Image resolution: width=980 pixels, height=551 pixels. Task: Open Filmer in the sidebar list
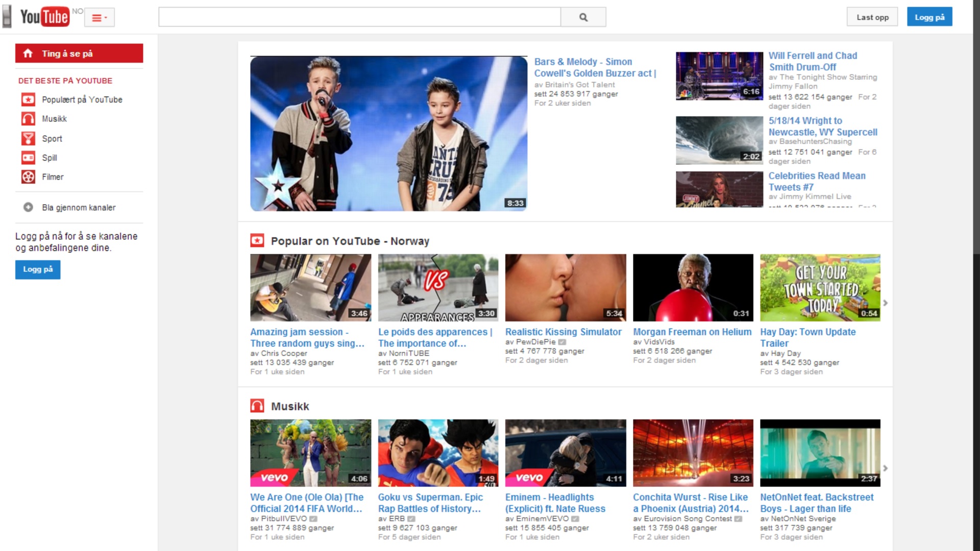(53, 177)
